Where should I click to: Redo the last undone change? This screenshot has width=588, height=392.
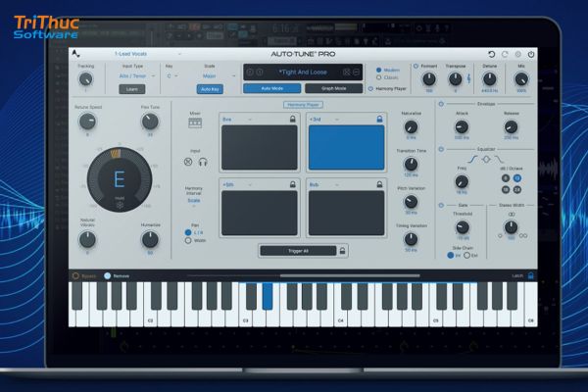pyautogui.click(x=505, y=55)
